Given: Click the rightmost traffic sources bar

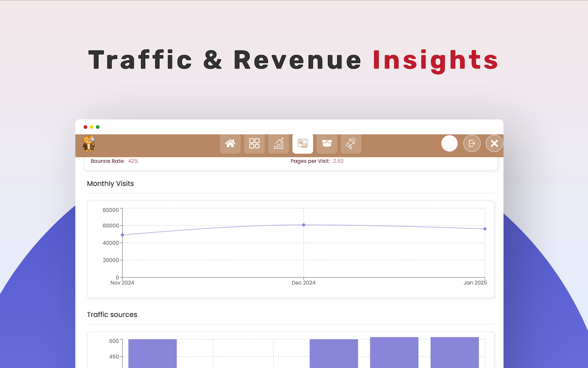Looking at the screenshot, I should coord(455,352).
